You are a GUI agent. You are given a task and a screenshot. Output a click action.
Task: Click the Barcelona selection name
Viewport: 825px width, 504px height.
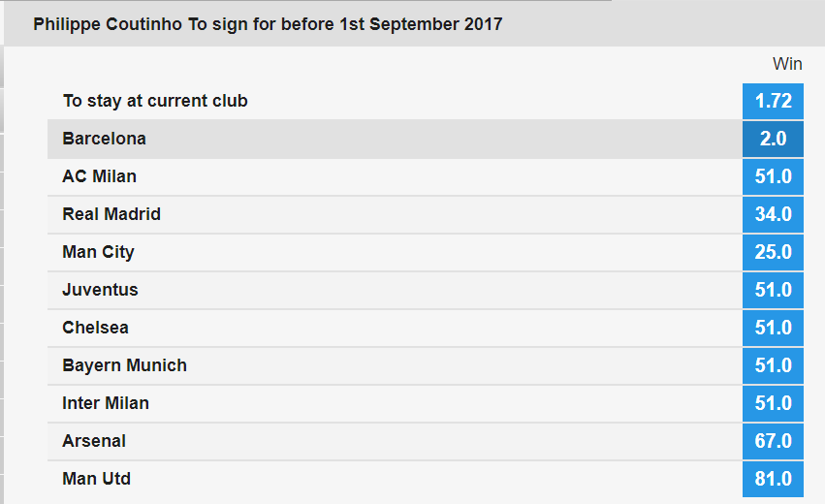tap(104, 139)
